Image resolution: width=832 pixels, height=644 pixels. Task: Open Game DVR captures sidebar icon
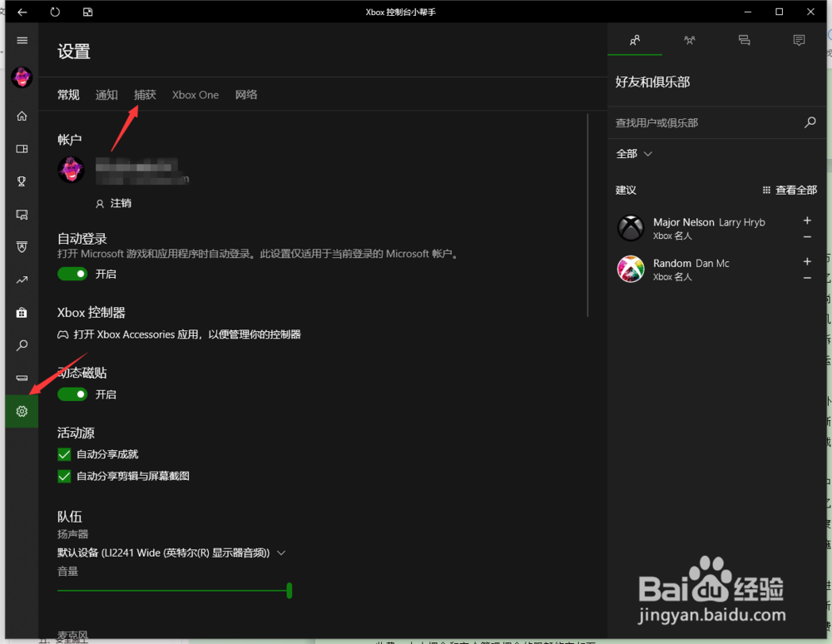coord(22,215)
